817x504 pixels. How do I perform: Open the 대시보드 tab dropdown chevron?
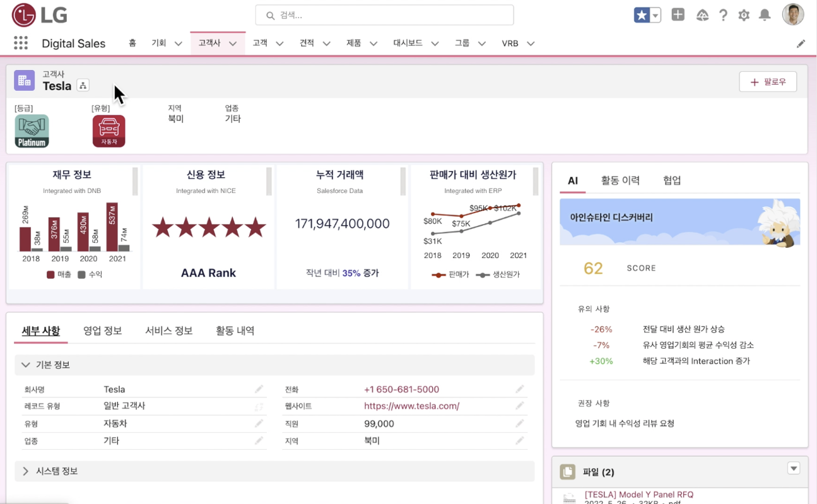(x=435, y=44)
